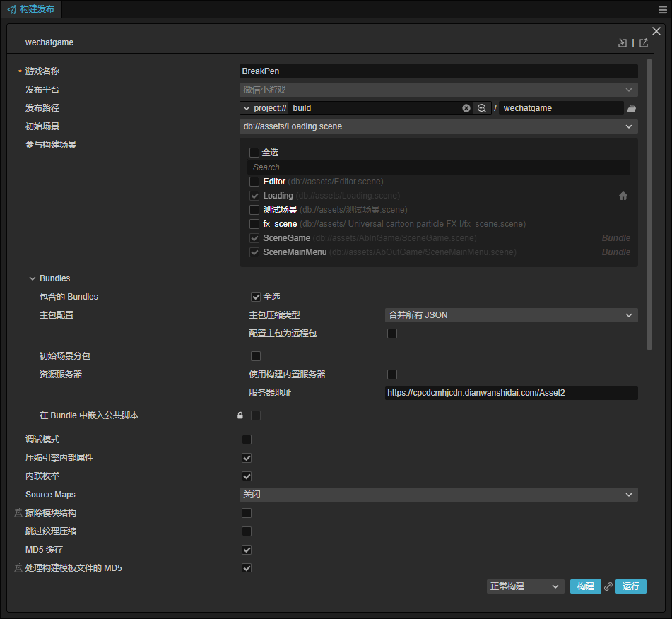Click the 游戏名称 BreakPen field
Image resolution: width=672 pixels, height=619 pixels.
(x=438, y=71)
